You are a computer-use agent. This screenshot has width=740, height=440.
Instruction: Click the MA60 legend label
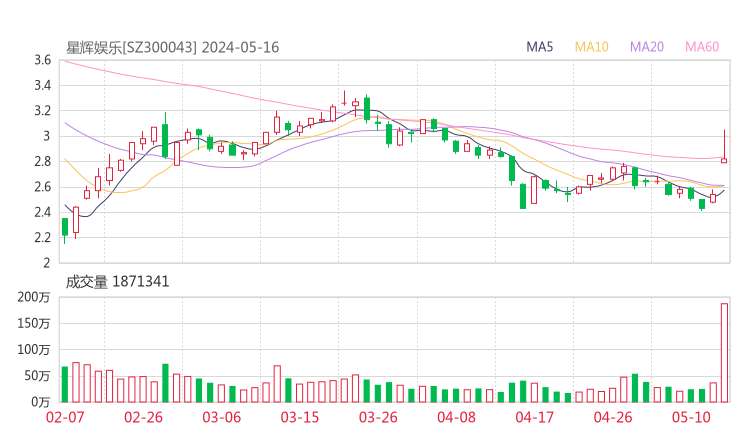point(702,47)
